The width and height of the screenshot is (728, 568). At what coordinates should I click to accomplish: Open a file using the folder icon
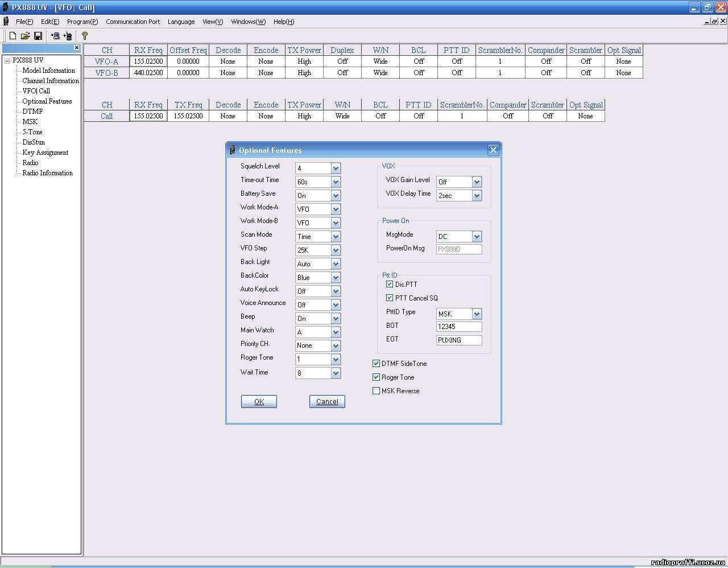tap(25, 36)
